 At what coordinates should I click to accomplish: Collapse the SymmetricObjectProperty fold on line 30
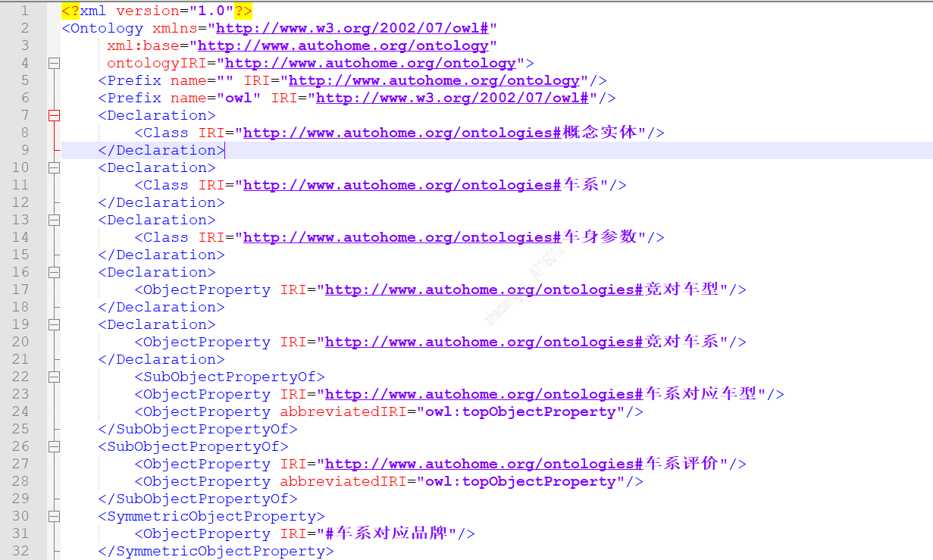click(54, 517)
